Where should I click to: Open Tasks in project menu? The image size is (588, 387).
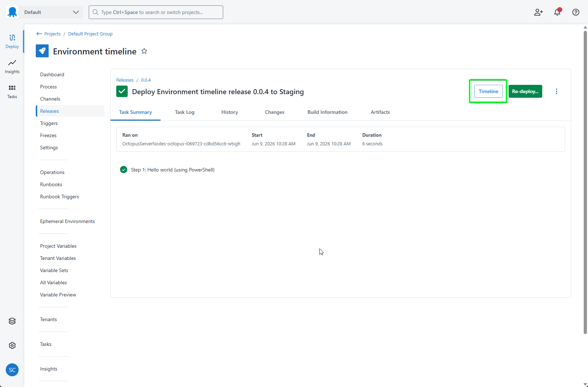tap(46, 344)
